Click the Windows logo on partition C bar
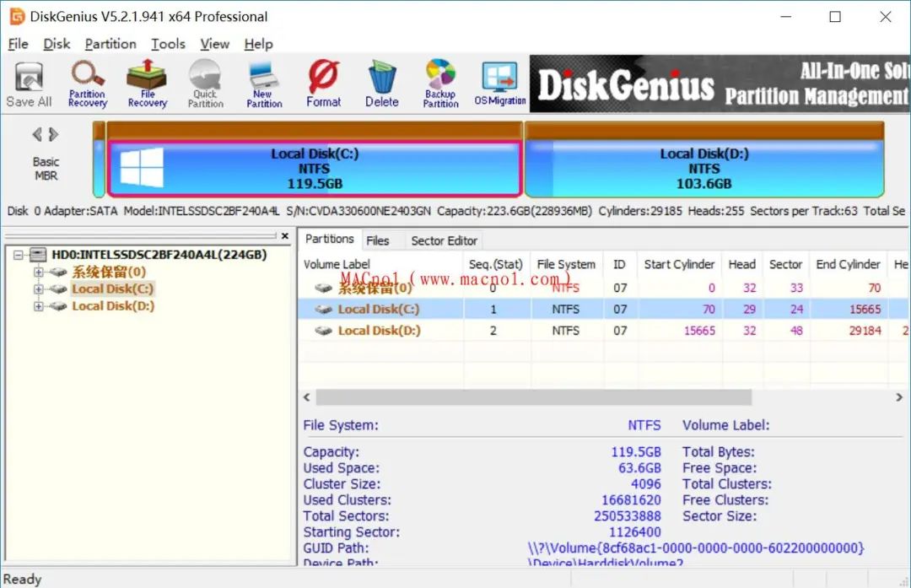 [142, 167]
